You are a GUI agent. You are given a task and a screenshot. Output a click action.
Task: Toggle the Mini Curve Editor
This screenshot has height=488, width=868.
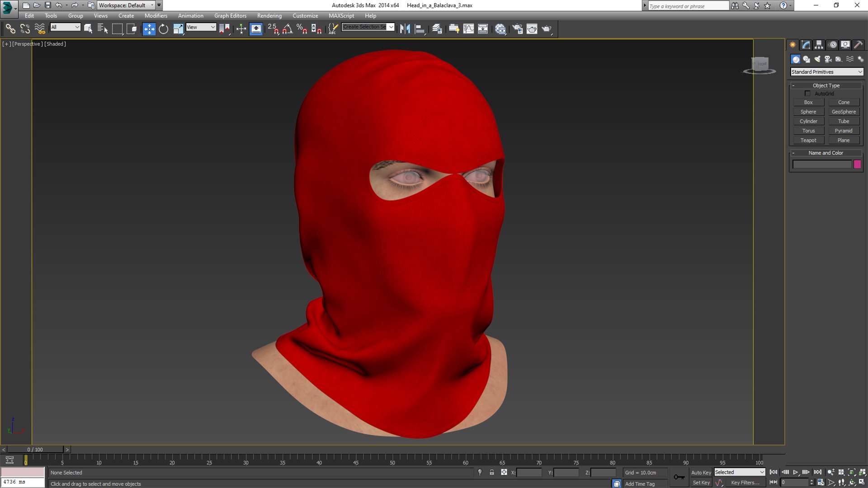9,460
